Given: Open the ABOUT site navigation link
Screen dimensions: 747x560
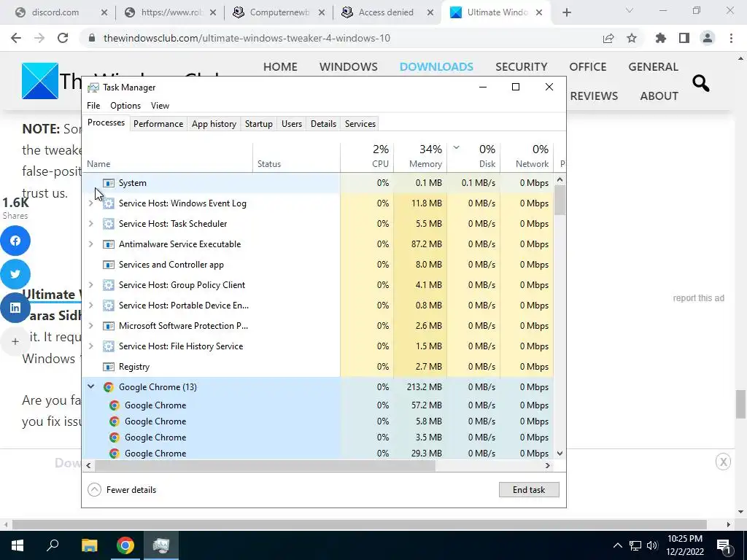Looking at the screenshot, I should pyautogui.click(x=659, y=96).
